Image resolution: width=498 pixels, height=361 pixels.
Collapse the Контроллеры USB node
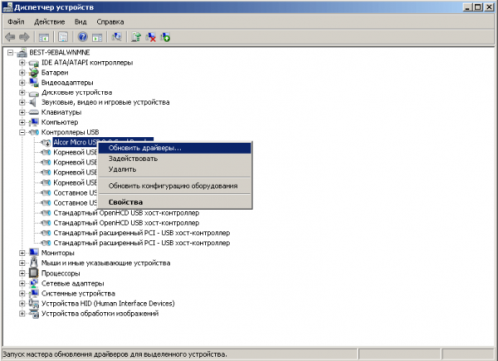click(22, 132)
